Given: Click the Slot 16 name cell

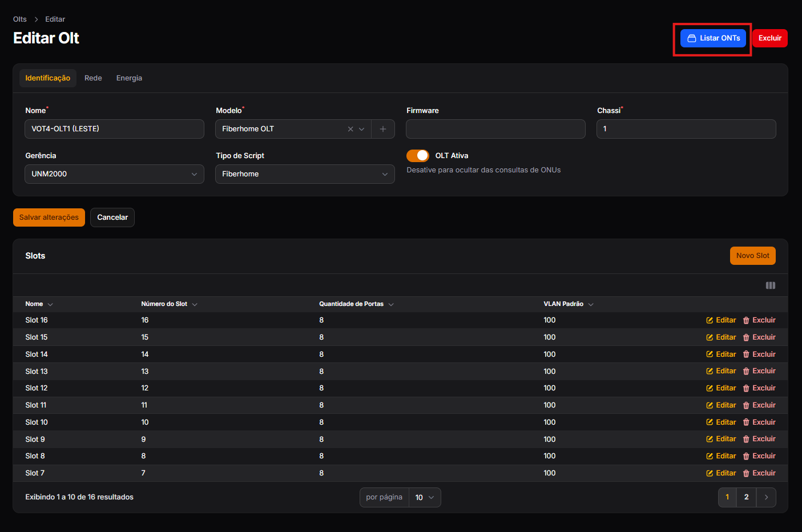Looking at the screenshot, I should point(37,320).
